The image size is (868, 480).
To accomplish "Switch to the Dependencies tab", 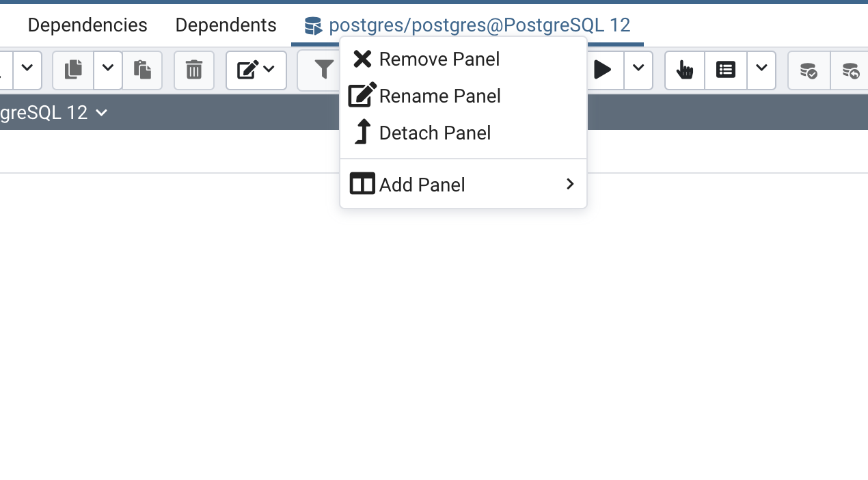I will (87, 25).
